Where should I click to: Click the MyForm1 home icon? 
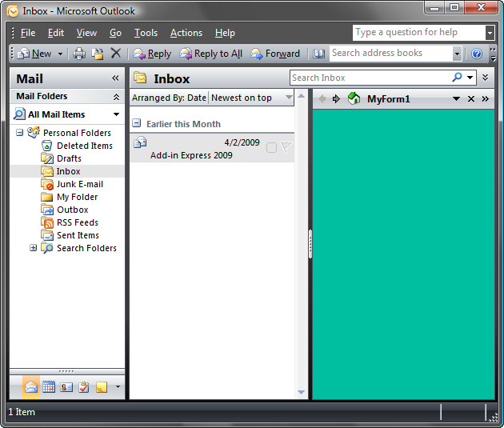[354, 98]
